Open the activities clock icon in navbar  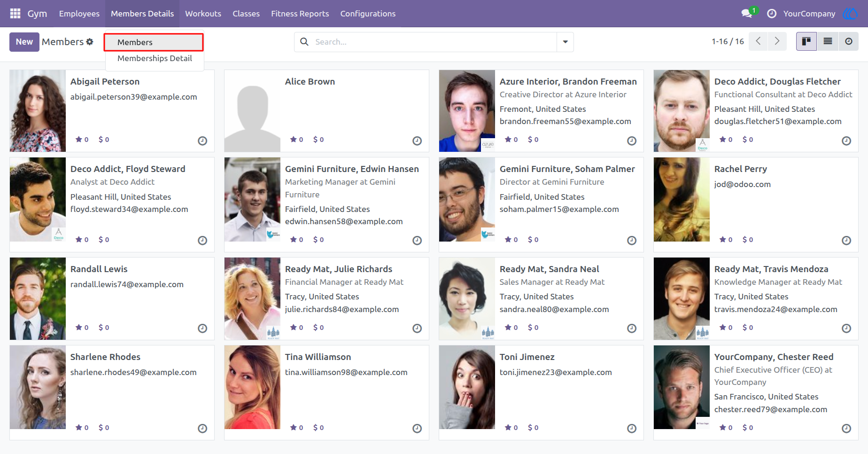click(771, 14)
